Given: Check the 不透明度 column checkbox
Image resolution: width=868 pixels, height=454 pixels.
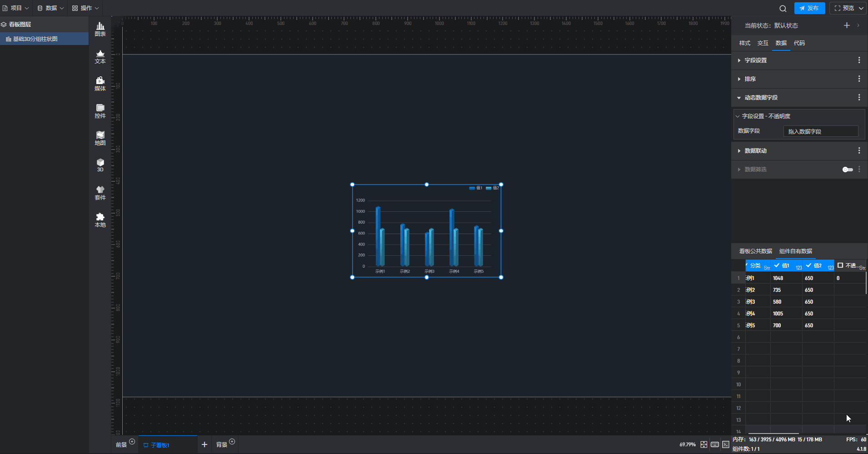Looking at the screenshot, I should click(840, 265).
